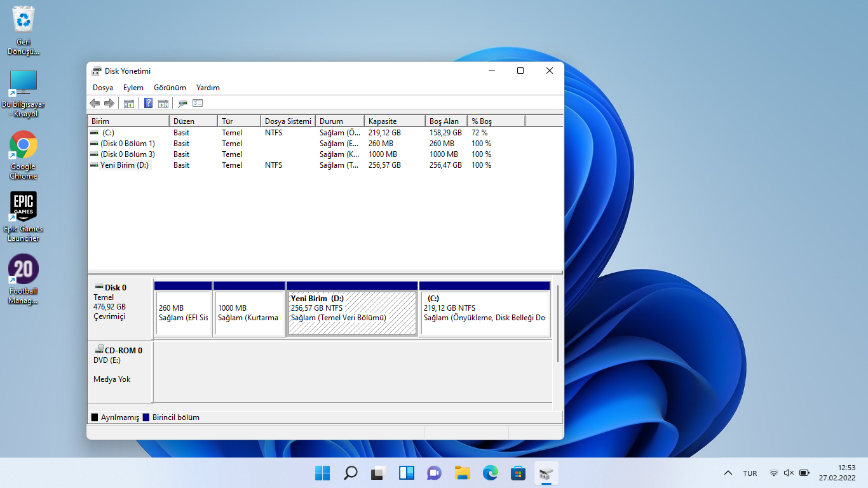Open the Dosya menu

103,88
